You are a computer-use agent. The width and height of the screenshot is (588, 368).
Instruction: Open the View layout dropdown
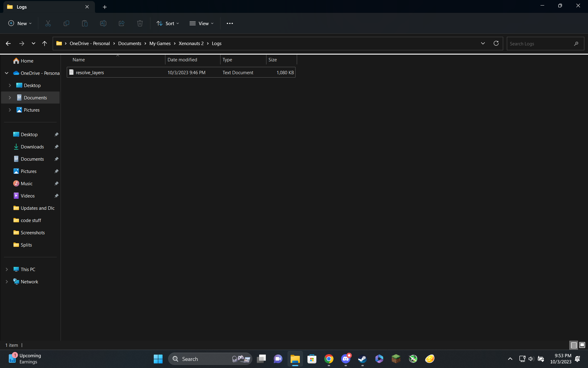coord(202,23)
